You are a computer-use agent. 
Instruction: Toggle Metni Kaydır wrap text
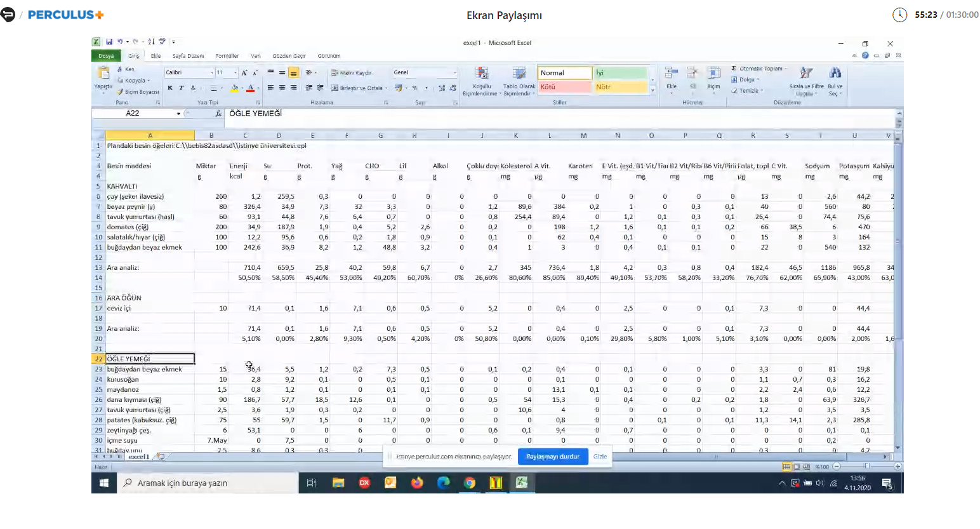351,73
